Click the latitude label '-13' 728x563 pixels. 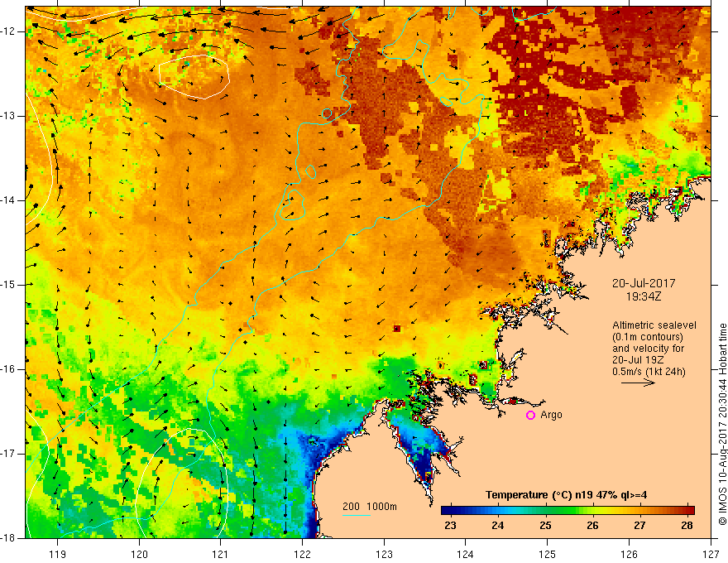pos(8,116)
